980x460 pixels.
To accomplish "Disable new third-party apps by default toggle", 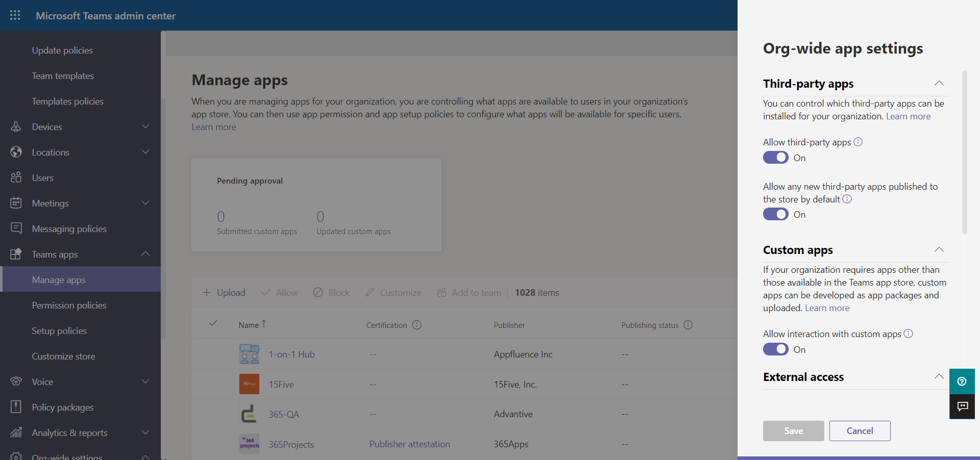I will pyautogui.click(x=775, y=214).
